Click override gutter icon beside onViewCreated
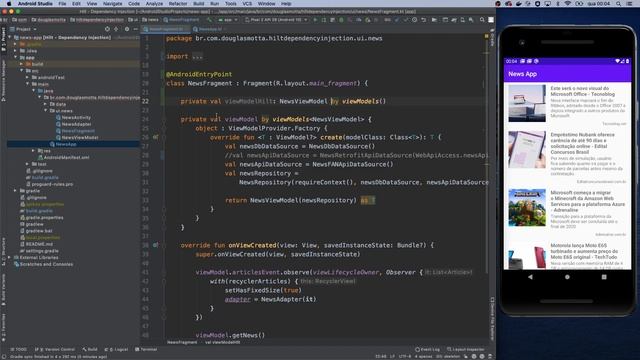The image size is (640, 360). coord(156,245)
